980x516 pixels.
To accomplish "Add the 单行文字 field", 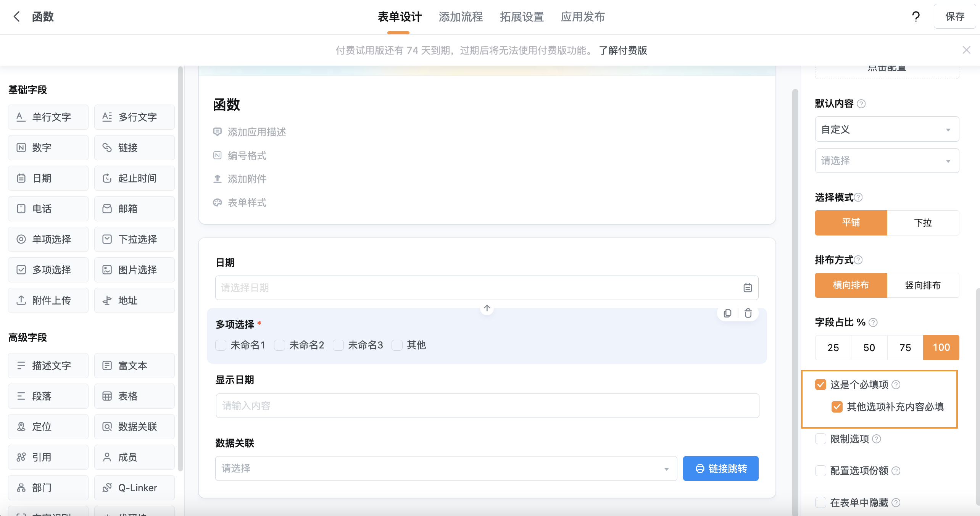I will click(48, 117).
